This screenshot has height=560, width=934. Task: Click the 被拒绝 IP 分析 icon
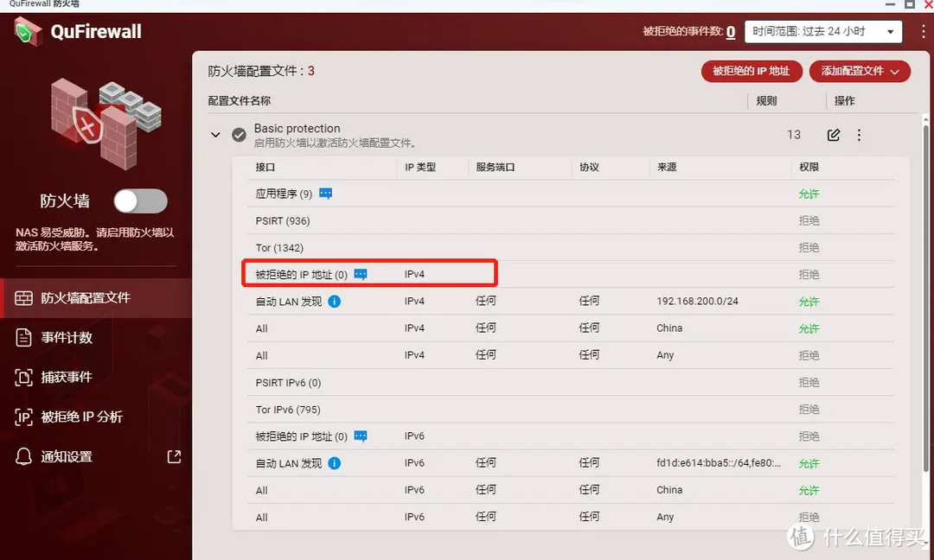pos(24,417)
